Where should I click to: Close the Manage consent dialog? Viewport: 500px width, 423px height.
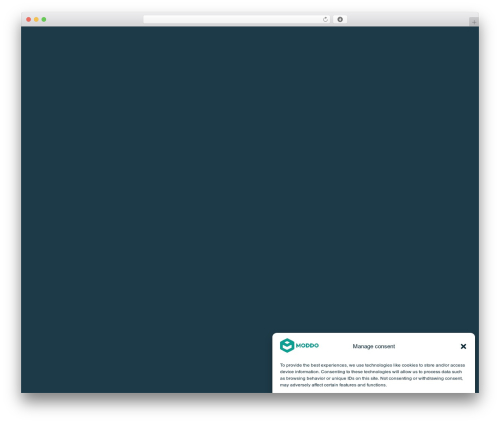463,346
